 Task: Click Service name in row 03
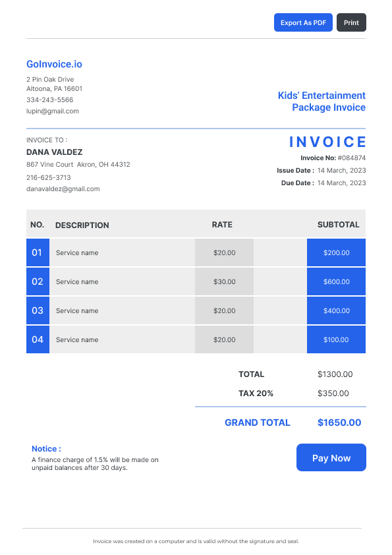click(x=77, y=310)
